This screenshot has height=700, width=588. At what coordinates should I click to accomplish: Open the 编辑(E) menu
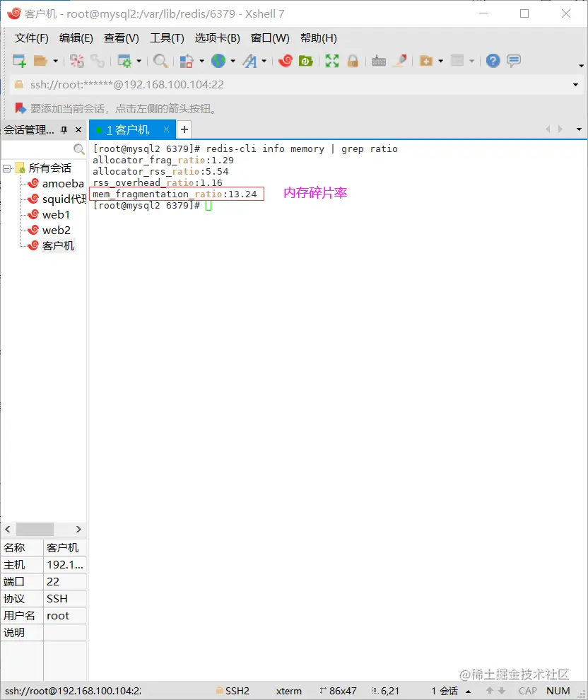point(76,38)
